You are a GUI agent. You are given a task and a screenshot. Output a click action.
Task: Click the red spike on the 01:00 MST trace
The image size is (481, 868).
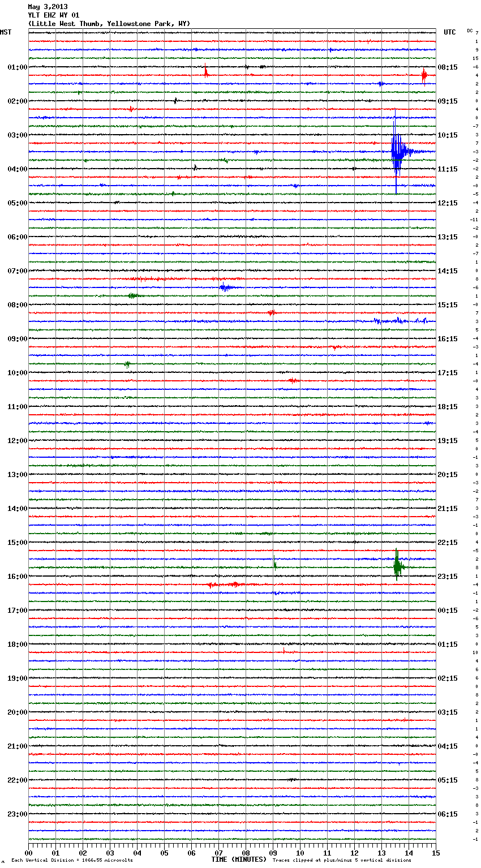click(206, 71)
